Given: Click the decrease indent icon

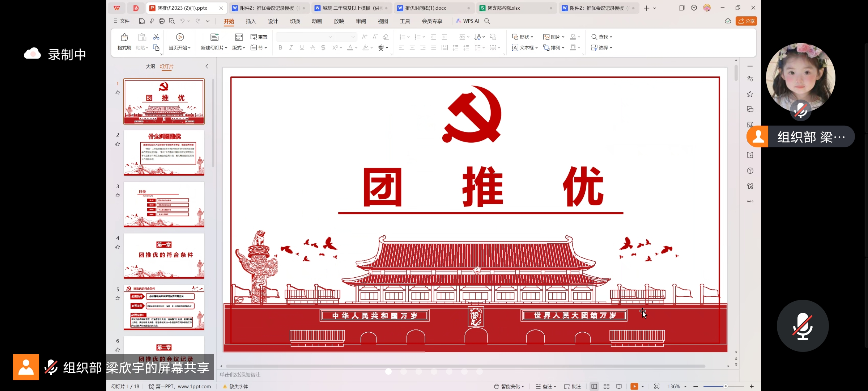Looking at the screenshot, I should [x=434, y=37].
